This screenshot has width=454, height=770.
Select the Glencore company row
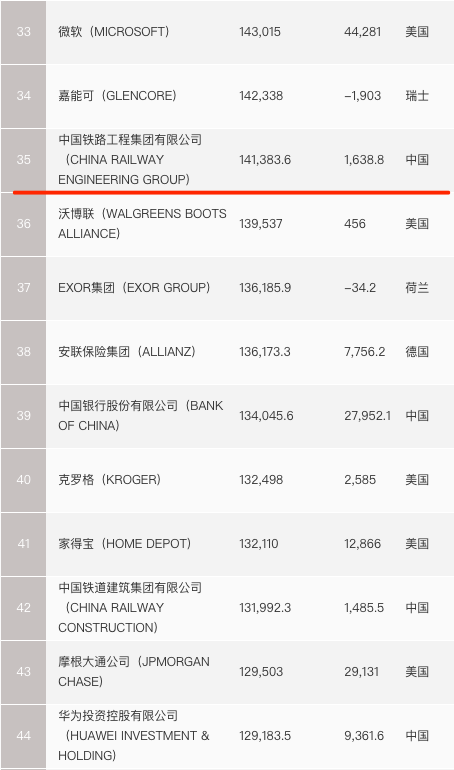pos(227,96)
